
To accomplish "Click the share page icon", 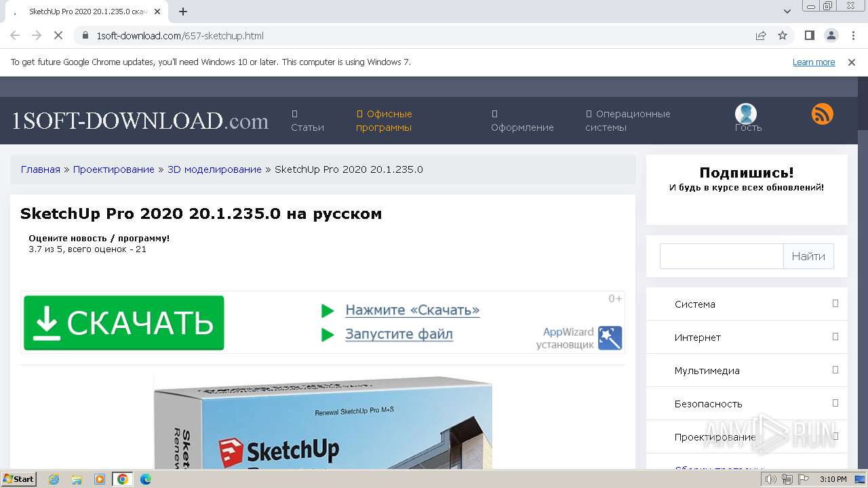I will coord(761,36).
